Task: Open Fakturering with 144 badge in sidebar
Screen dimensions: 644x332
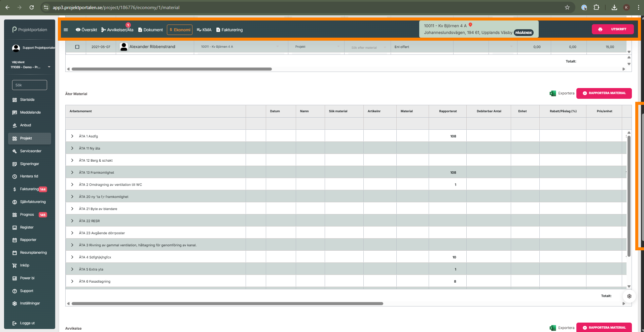Action: pos(30,189)
